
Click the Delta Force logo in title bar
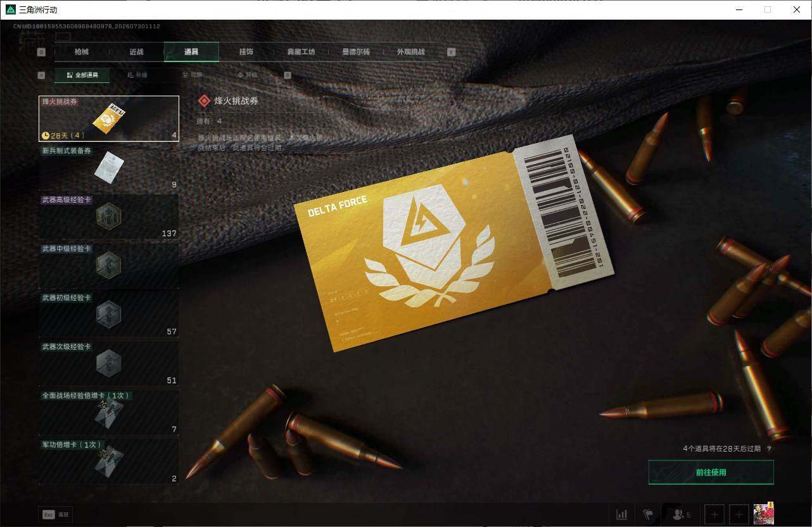point(10,10)
